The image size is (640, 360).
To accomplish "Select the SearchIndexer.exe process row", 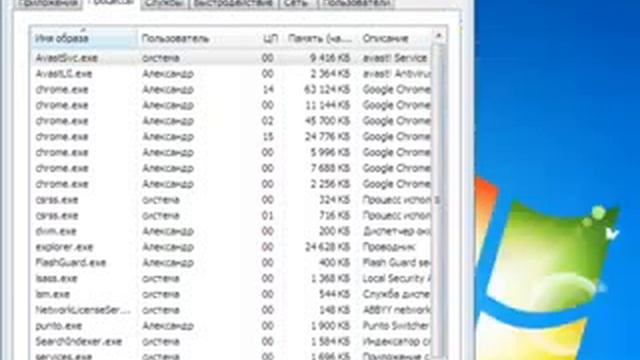I will click(231, 342).
